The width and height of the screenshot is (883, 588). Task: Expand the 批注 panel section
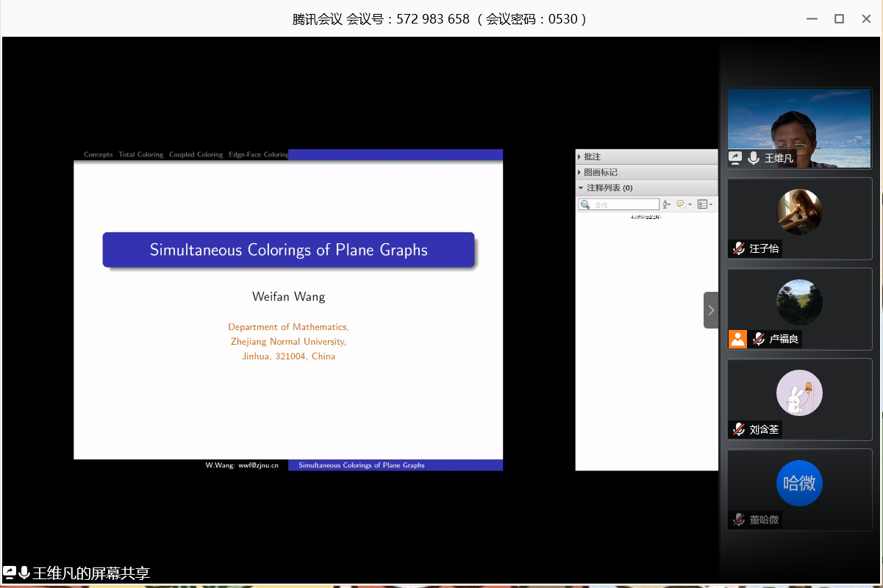coord(580,157)
